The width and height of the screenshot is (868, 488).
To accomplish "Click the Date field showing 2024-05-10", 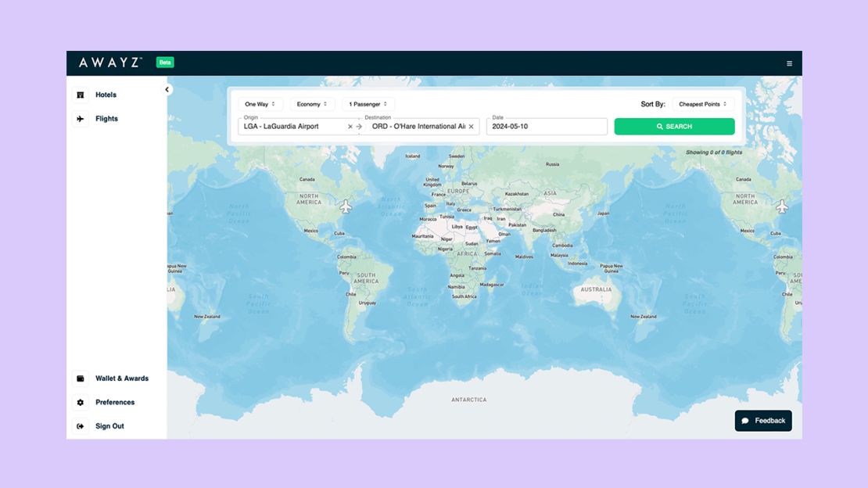I will 547,126.
